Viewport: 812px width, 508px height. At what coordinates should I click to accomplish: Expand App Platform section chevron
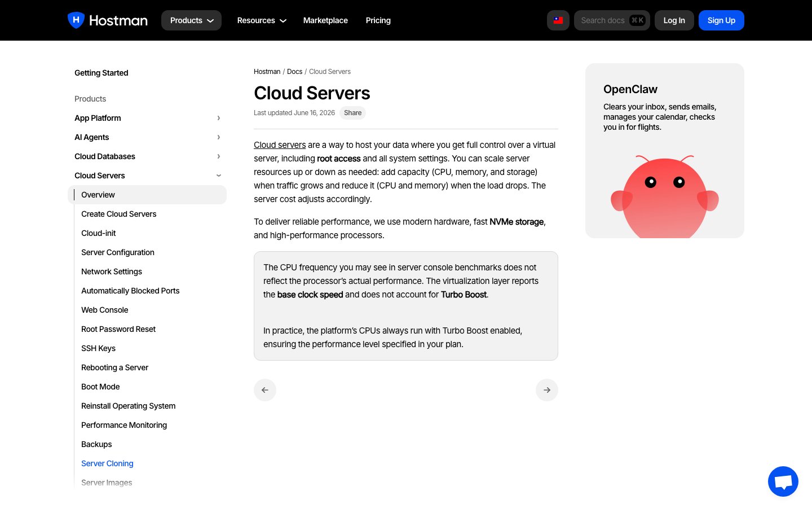click(219, 118)
